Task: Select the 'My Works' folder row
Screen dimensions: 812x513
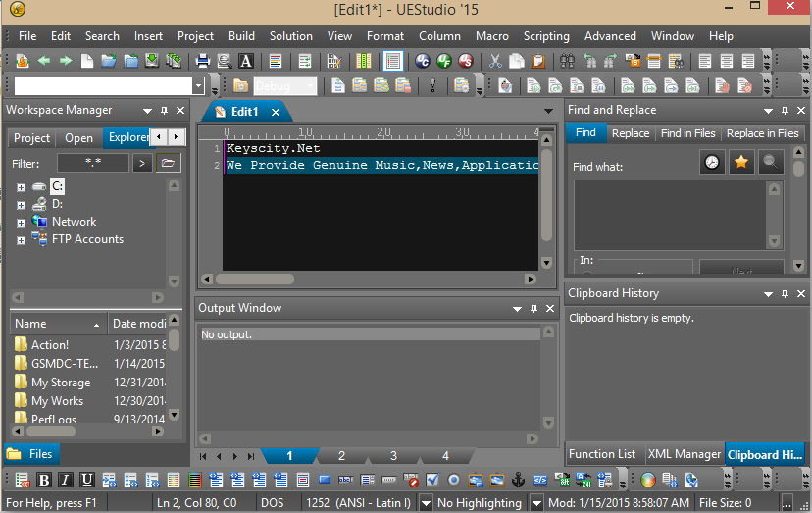Action: pos(88,401)
